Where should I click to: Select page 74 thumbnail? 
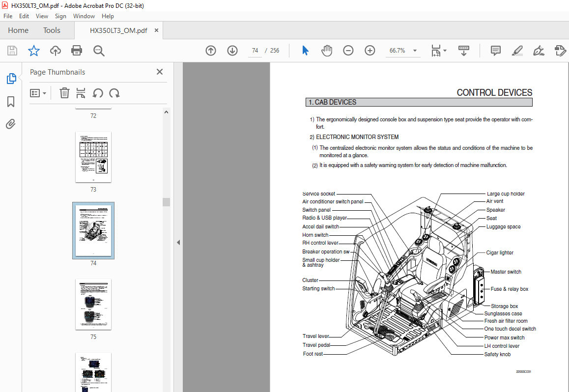pos(93,230)
